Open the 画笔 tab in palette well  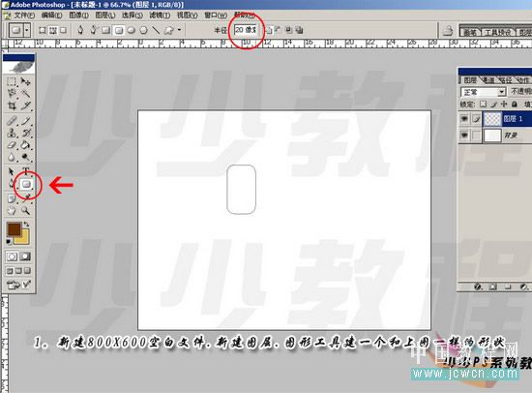[x=470, y=32]
